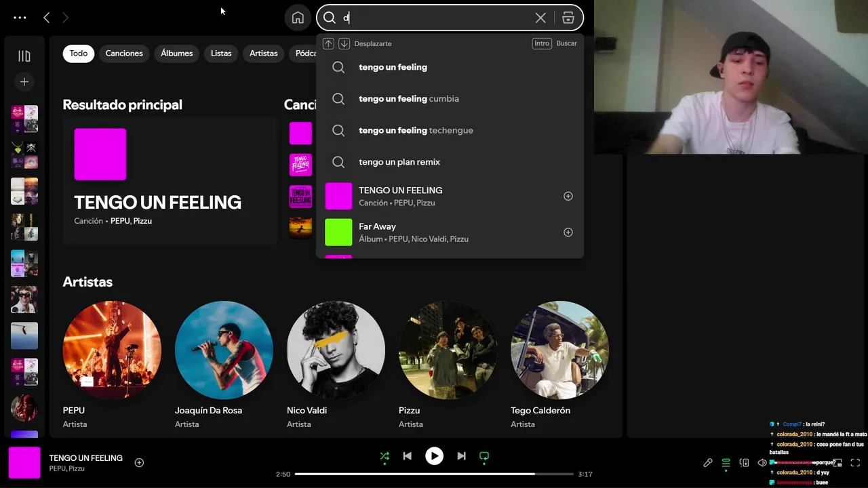Open the Home page button
Viewport: 868px width, 488px height.
[x=298, y=18]
